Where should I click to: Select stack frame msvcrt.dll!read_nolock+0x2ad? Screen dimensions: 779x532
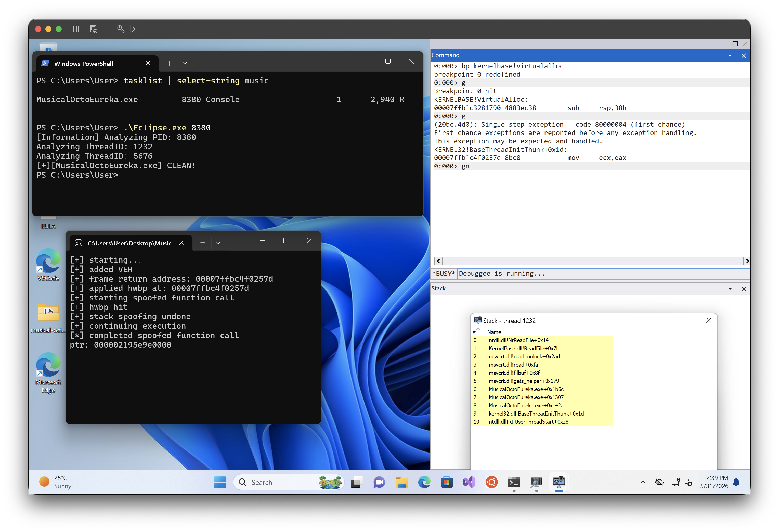[542, 356]
